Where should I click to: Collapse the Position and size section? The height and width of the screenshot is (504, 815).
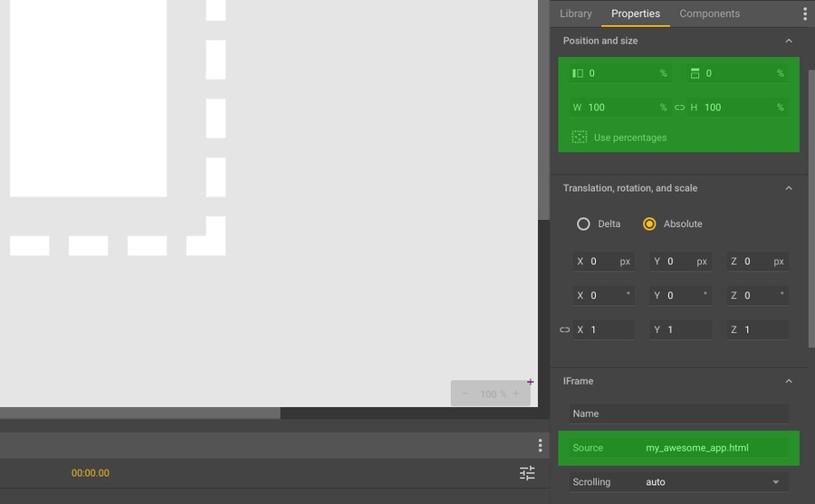click(788, 41)
